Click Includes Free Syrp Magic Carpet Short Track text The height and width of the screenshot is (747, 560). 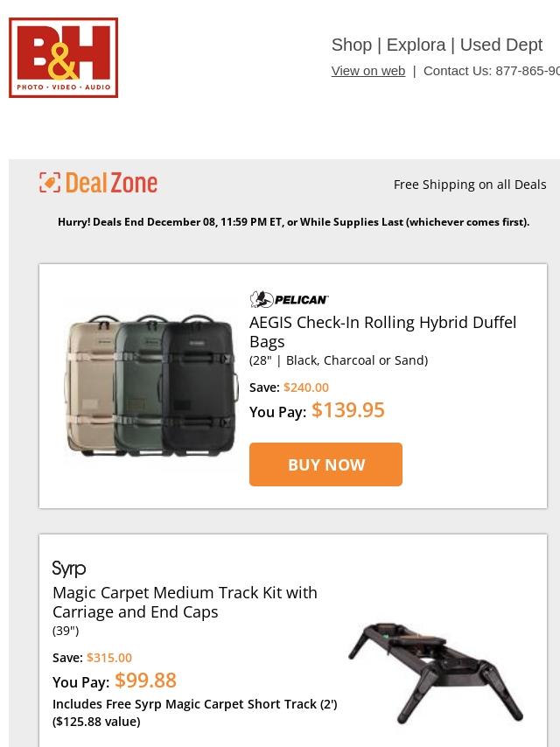pos(194,704)
